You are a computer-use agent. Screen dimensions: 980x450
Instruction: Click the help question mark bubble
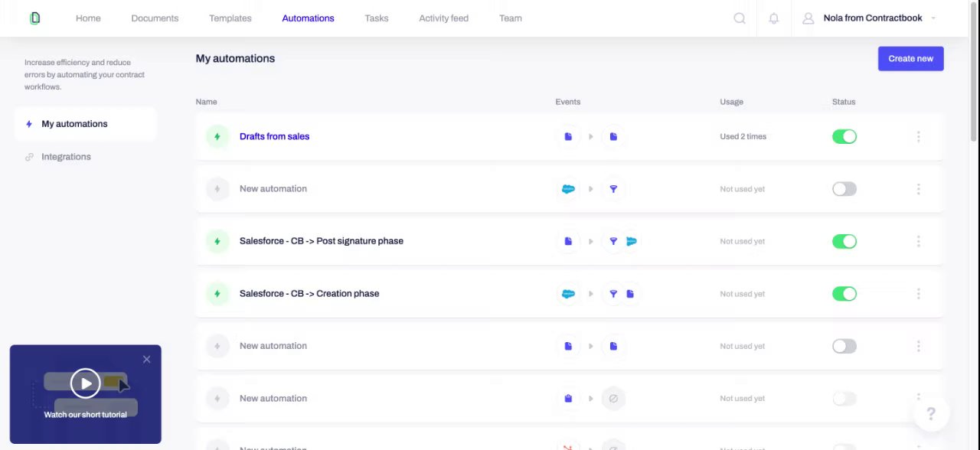(931, 414)
